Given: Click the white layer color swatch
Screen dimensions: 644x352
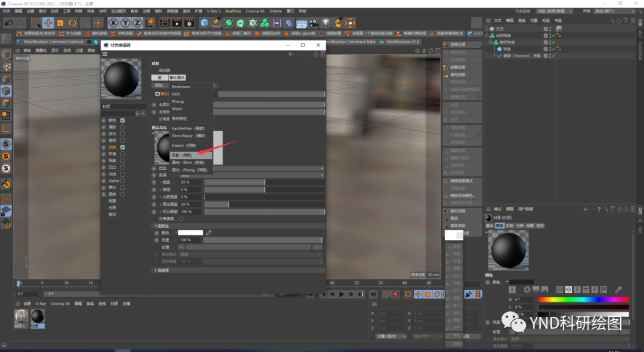Looking at the screenshot, I should (190, 233).
